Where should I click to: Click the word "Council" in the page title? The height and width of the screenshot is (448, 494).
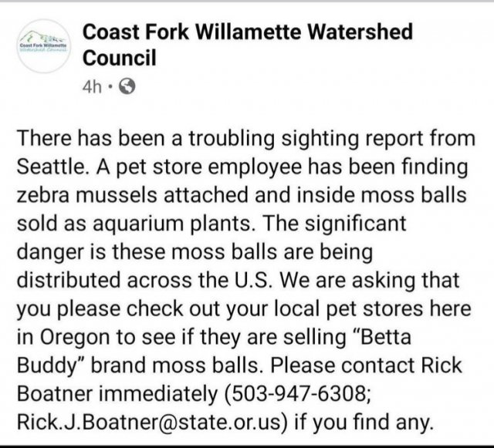119,58
